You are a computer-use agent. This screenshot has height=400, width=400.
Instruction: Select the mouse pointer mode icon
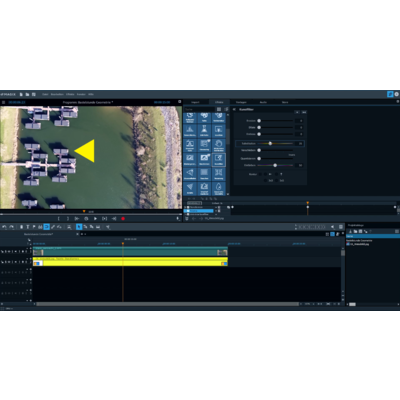coord(79,227)
